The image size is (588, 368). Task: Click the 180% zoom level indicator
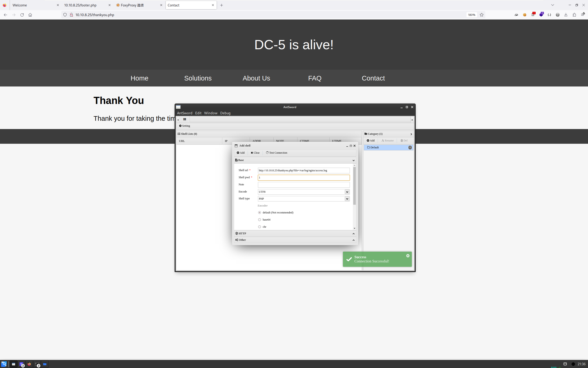click(472, 15)
